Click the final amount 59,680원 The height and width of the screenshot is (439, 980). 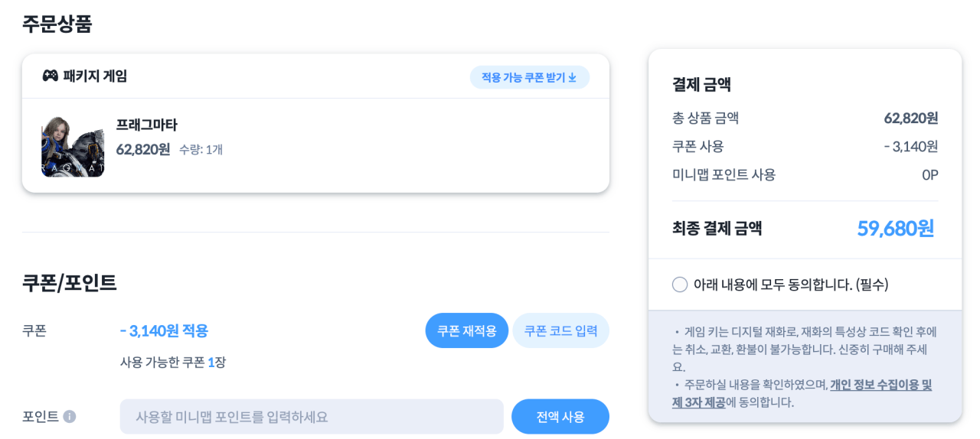click(x=895, y=228)
